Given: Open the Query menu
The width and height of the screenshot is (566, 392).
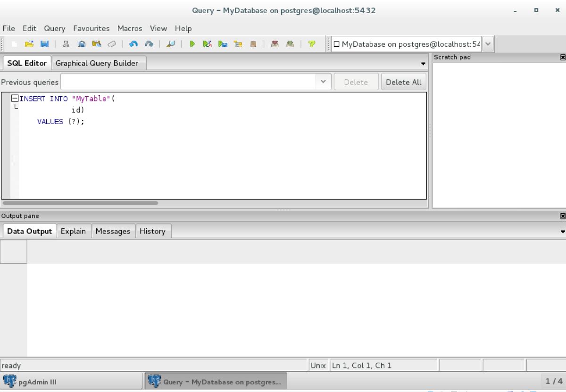Looking at the screenshot, I should tap(55, 28).
